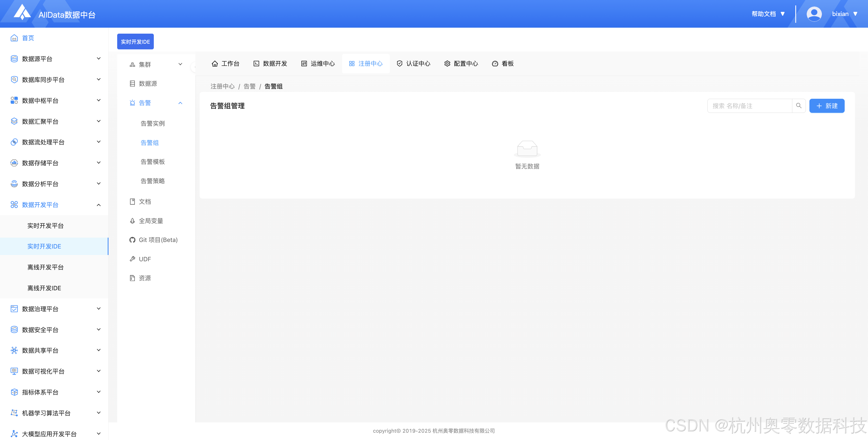Image resolution: width=868 pixels, height=440 pixels.
Task: Click the 数据源 database icon in submenu
Action: (132, 84)
